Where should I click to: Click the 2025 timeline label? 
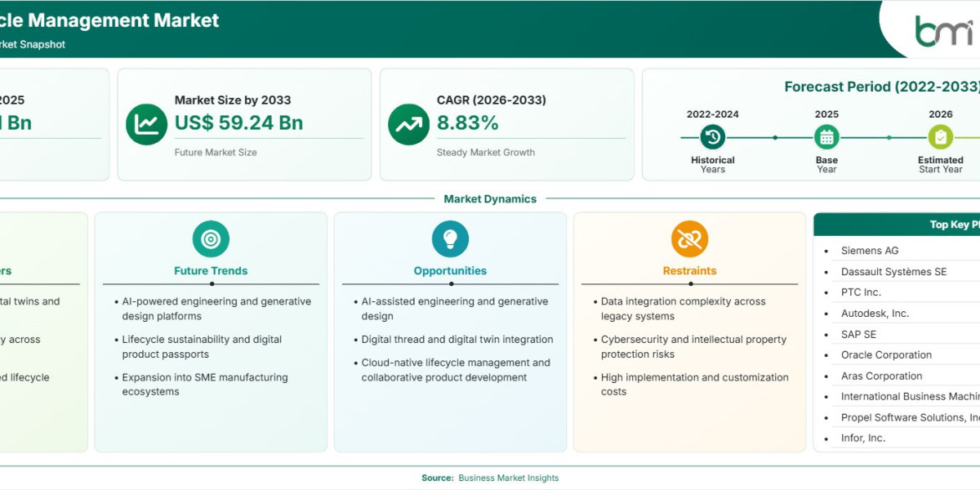[826, 114]
